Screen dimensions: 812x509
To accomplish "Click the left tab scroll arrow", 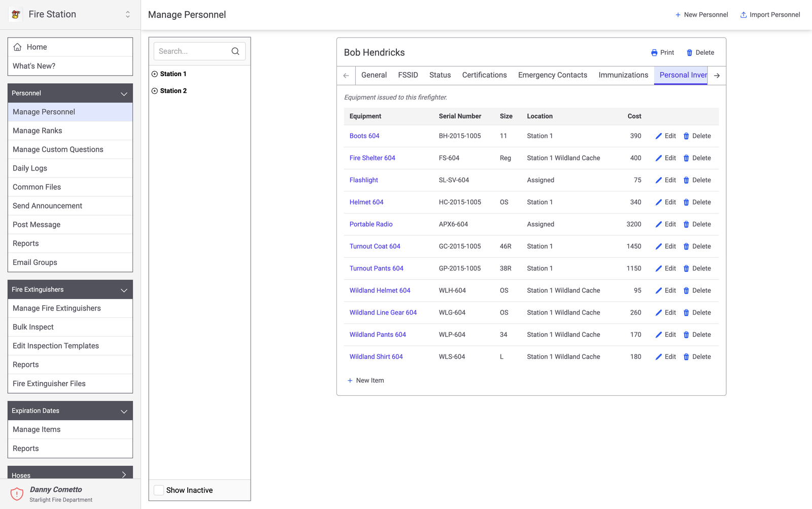I will pos(346,76).
